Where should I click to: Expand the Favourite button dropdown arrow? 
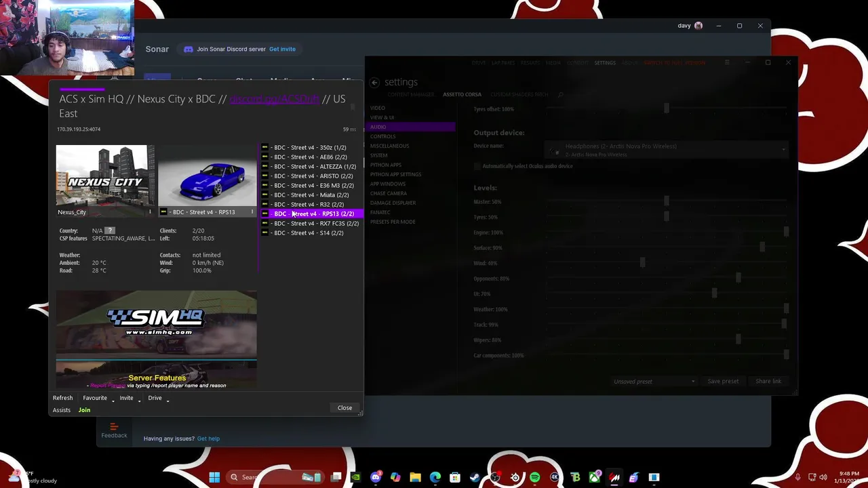[113, 400]
